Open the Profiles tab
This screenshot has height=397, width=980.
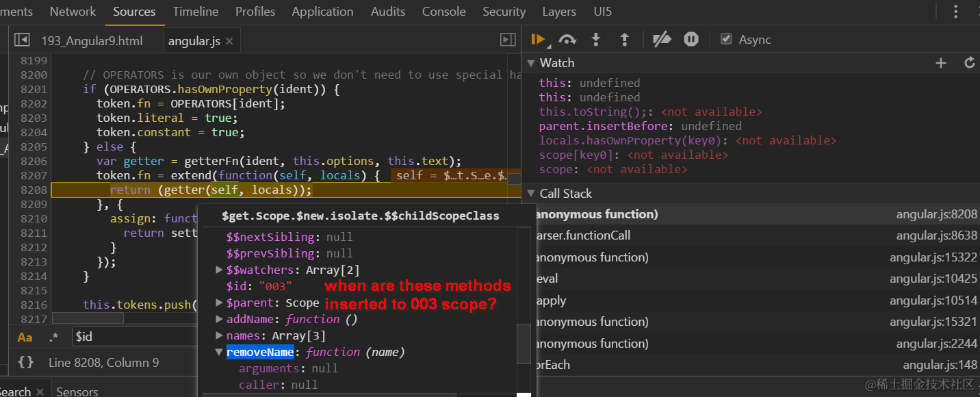255,12
